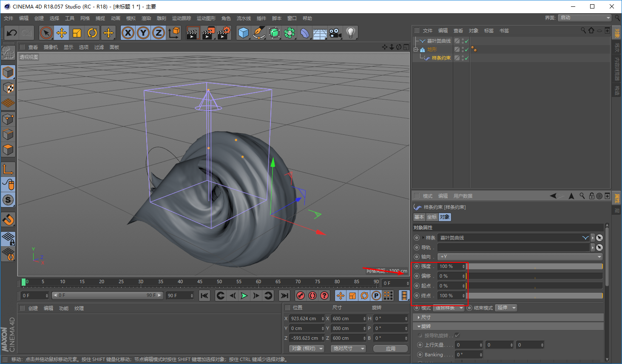Activate the Move tool in top toolbar
This screenshot has width=622, height=364.
tap(62, 33)
